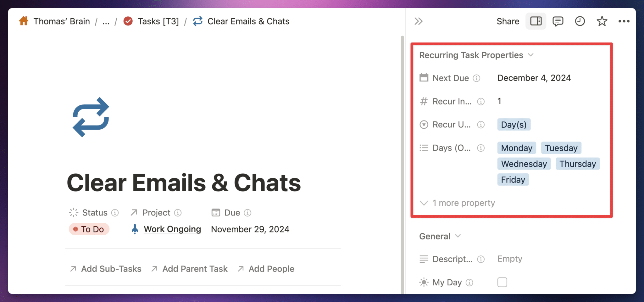Viewport: 644px width, 302px height.
Task: Click the calendar icon next to Next Due
Action: pos(424,78)
